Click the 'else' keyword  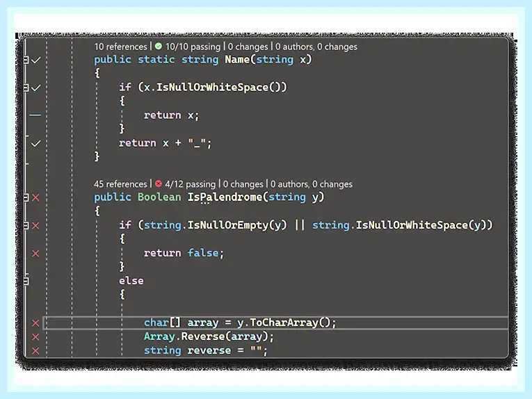(131, 281)
